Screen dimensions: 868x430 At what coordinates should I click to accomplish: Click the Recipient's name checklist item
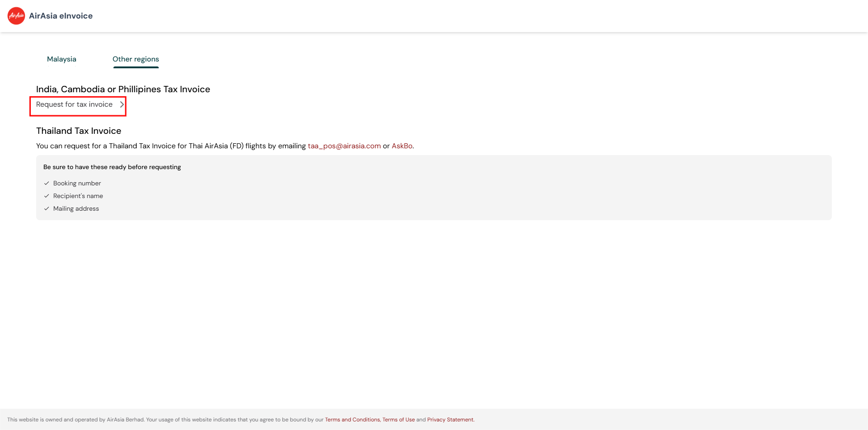[x=78, y=196]
